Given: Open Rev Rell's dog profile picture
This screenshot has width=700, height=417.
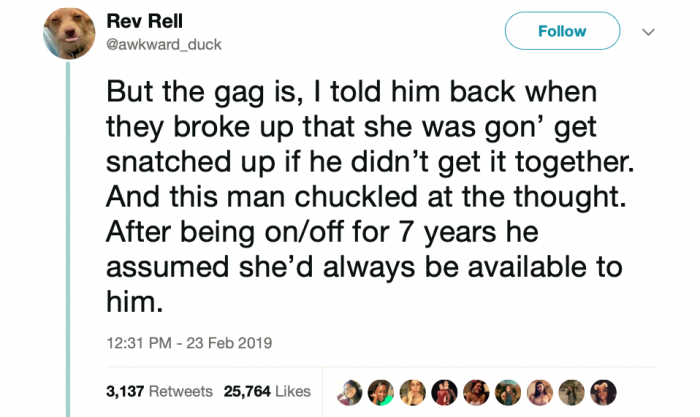Looking at the screenshot, I should pyautogui.click(x=69, y=33).
